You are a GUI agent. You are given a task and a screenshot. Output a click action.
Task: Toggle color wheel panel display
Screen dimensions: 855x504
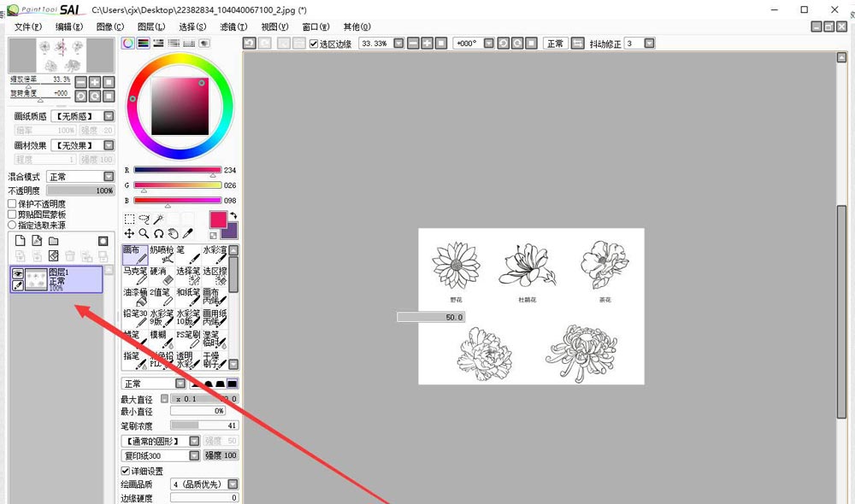tap(128, 43)
